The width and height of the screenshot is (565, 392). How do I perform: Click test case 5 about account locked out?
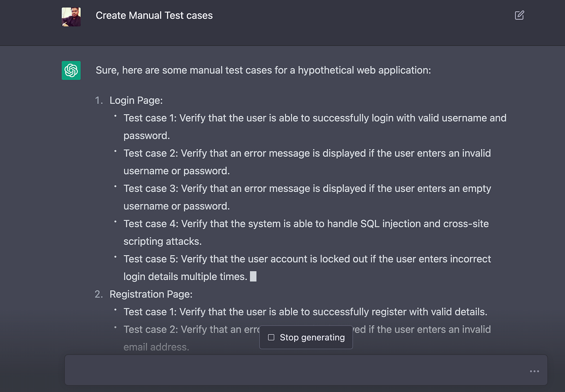pos(307,259)
